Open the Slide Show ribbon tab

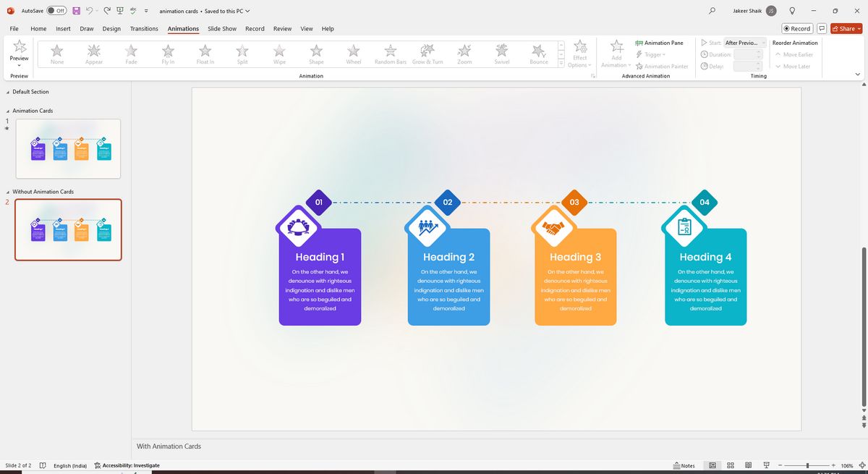[221, 28]
